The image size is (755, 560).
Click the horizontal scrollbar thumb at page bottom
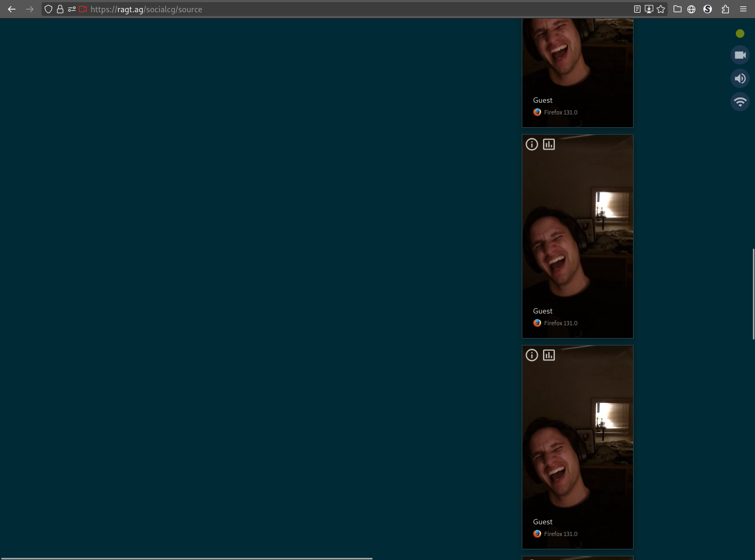point(186,558)
